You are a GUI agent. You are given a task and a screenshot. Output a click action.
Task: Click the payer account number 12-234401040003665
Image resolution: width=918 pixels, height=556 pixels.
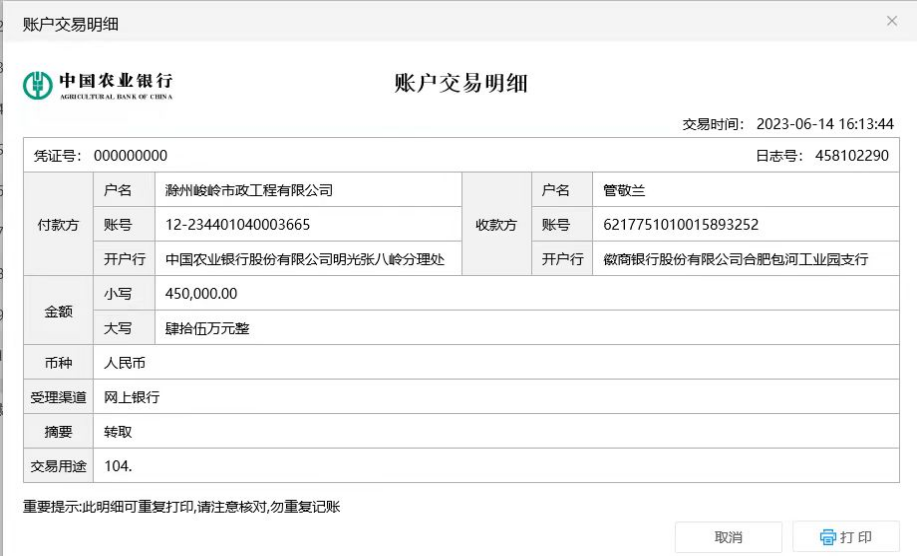pos(238,225)
